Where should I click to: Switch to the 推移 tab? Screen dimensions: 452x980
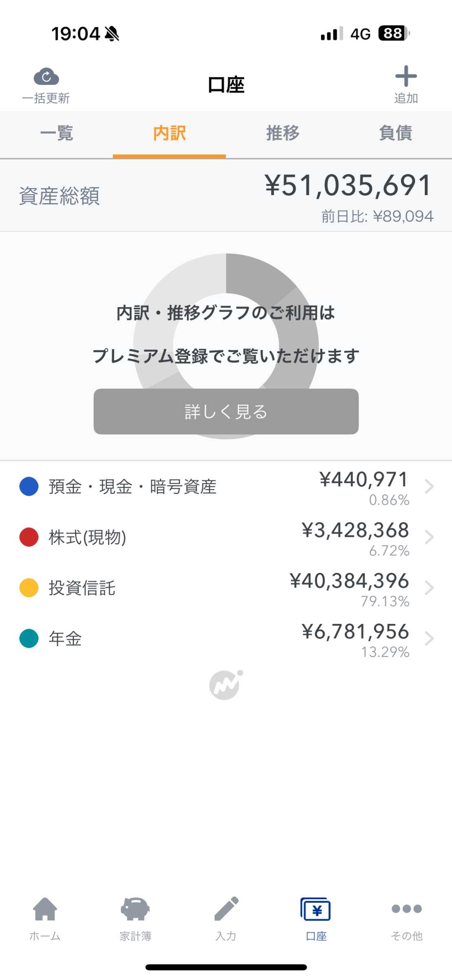pos(283,133)
